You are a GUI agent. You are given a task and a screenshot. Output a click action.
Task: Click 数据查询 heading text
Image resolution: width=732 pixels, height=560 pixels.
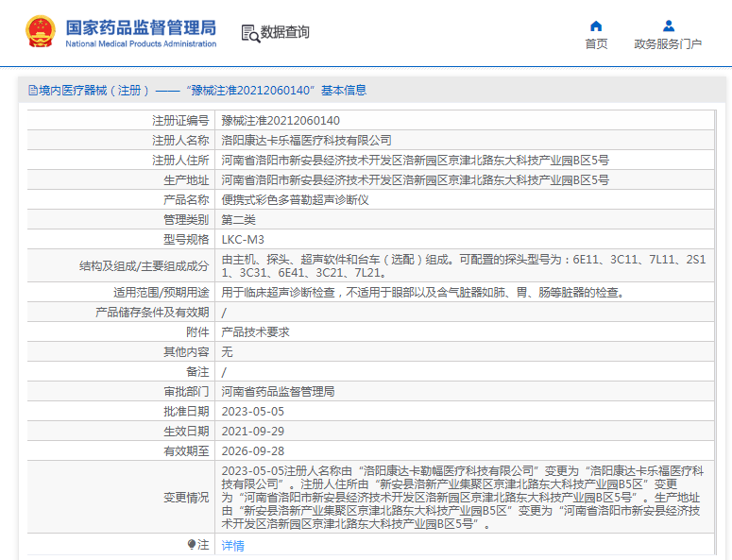[284, 32]
